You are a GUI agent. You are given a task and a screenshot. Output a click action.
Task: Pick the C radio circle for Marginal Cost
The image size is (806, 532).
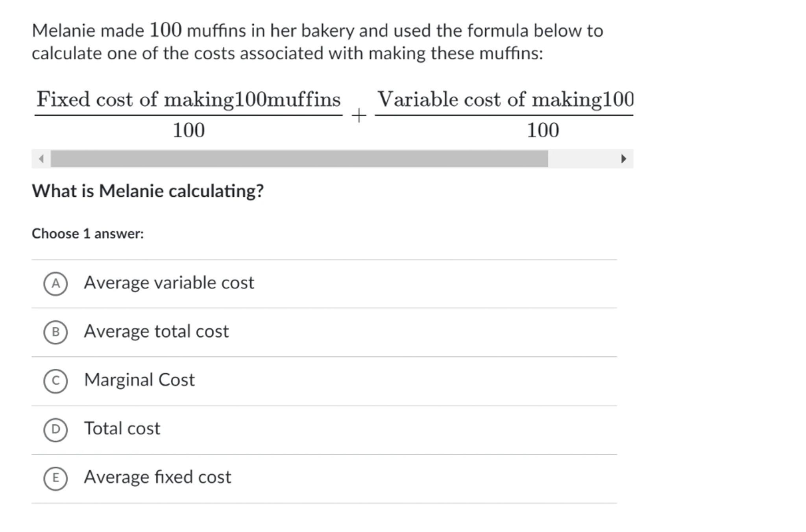click(55, 381)
